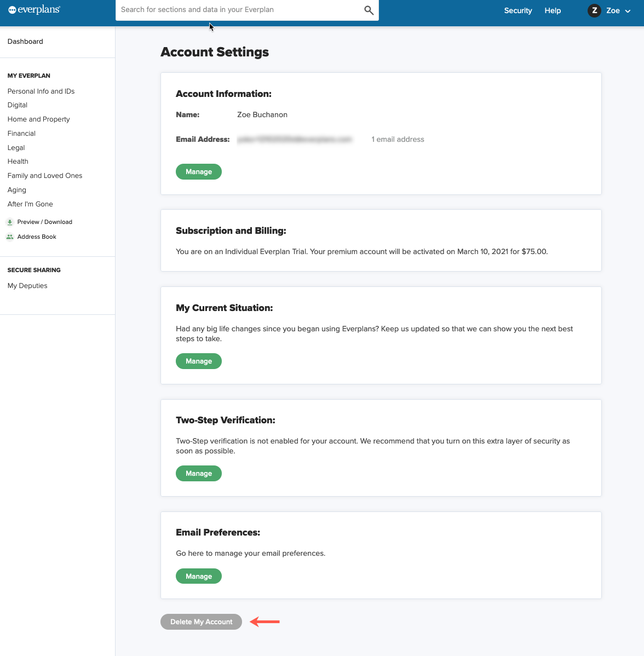644x656 pixels.
Task: Manage Two-Step Verification
Action: pos(198,474)
